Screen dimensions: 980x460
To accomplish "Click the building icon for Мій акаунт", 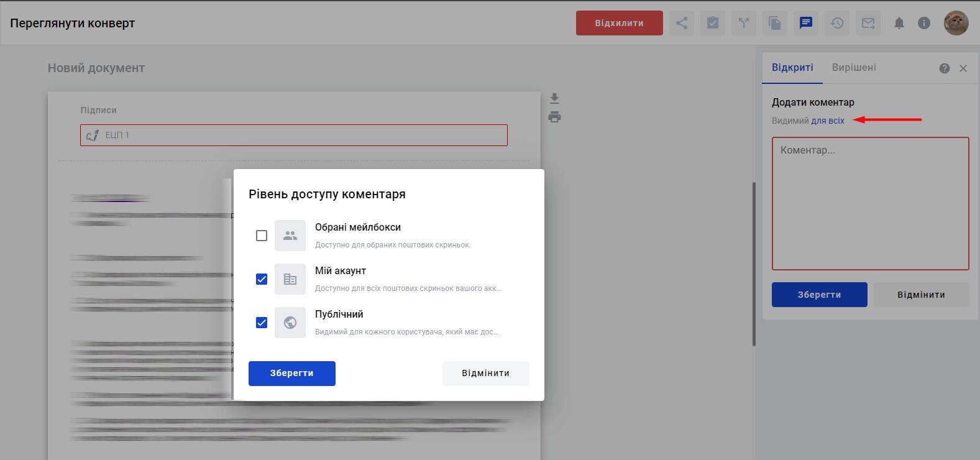I will tap(290, 279).
